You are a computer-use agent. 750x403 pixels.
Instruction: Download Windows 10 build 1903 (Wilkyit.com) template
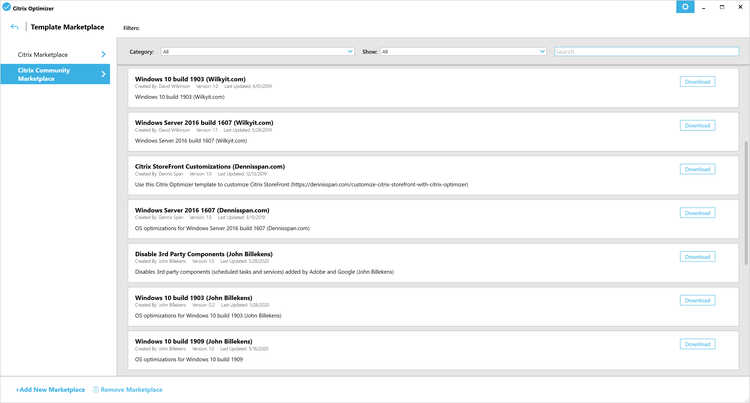pos(697,82)
